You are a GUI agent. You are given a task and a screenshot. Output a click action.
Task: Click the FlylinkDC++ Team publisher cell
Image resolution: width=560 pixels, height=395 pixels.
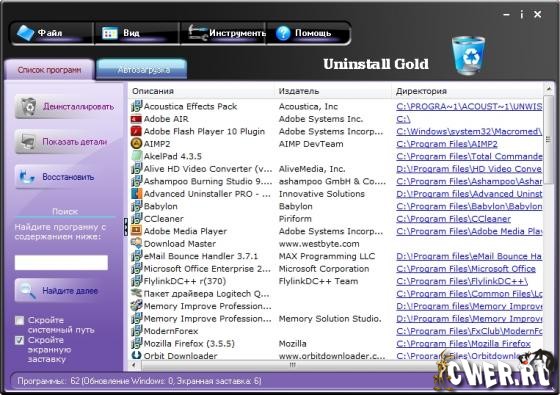pyautogui.click(x=318, y=281)
